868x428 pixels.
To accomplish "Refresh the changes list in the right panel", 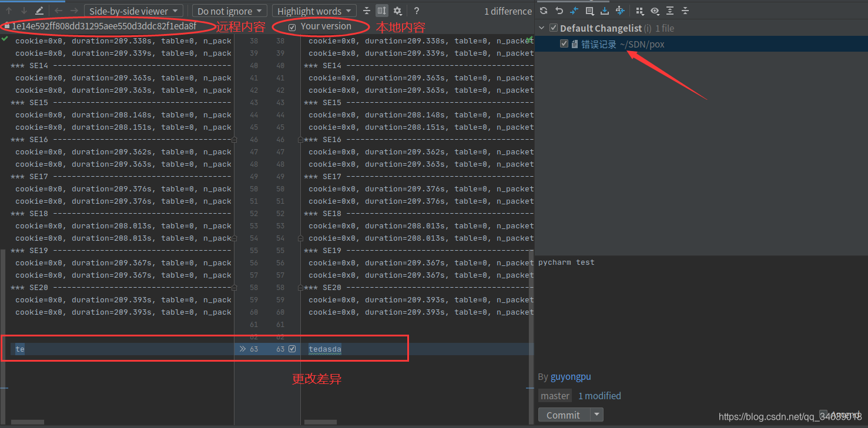I will click(x=544, y=11).
